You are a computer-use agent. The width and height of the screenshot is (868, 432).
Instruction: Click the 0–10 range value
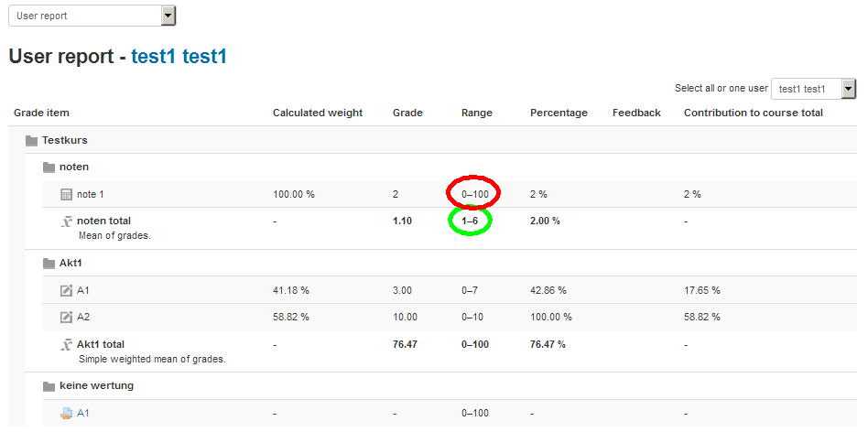click(472, 318)
